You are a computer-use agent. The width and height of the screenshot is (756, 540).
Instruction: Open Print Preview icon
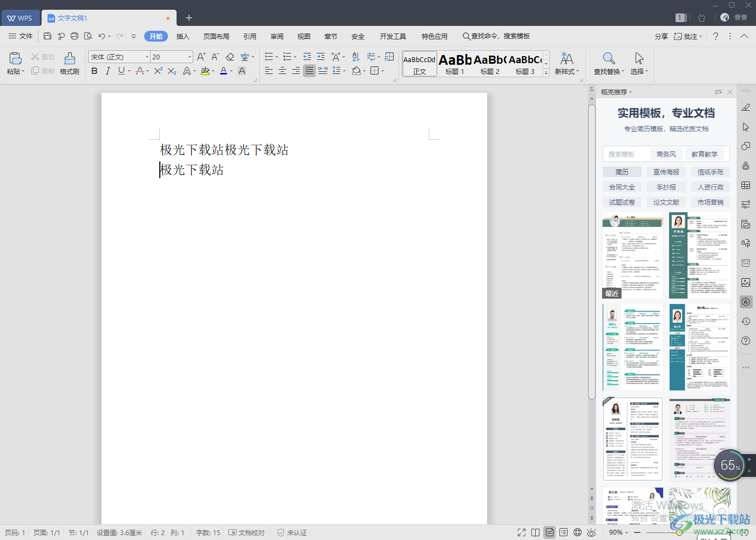(88, 36)
